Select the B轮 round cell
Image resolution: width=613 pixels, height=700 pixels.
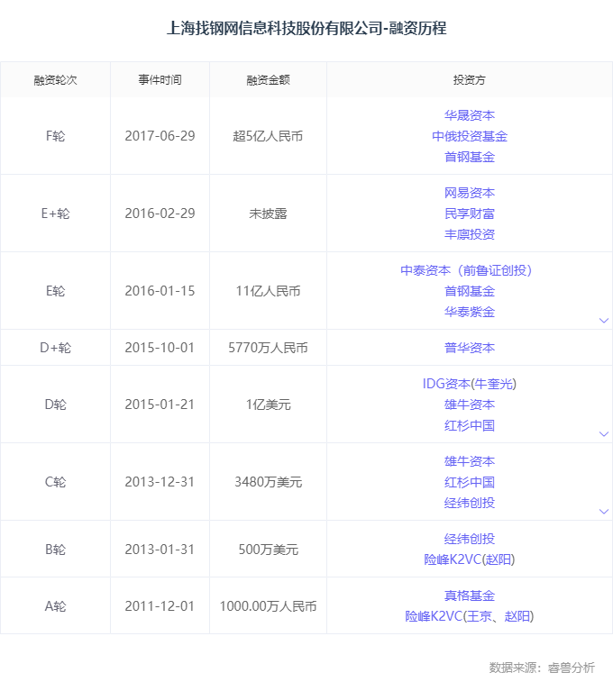[55, 550]
